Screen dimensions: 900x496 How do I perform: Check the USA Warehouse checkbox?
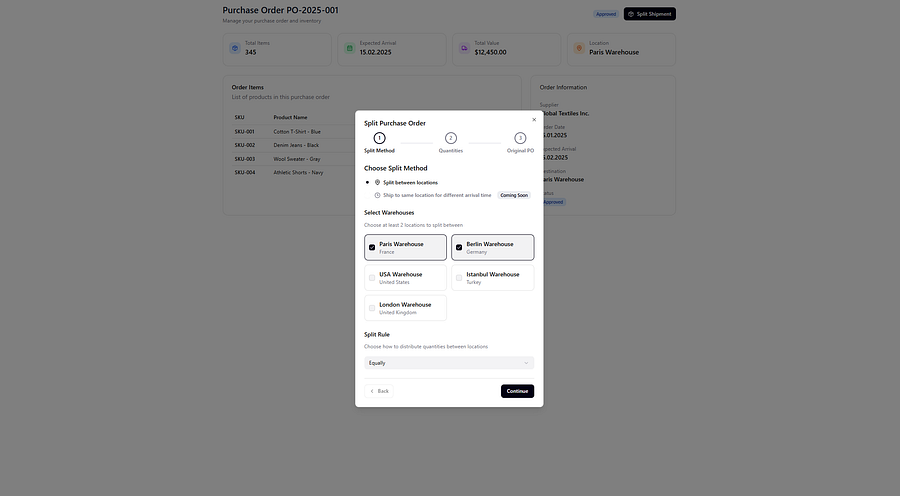pos(372,278)
